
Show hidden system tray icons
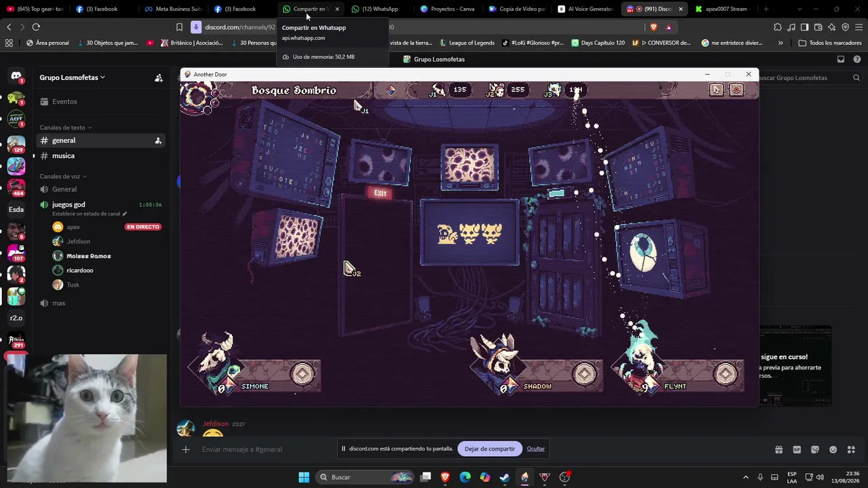pos(746,477)
